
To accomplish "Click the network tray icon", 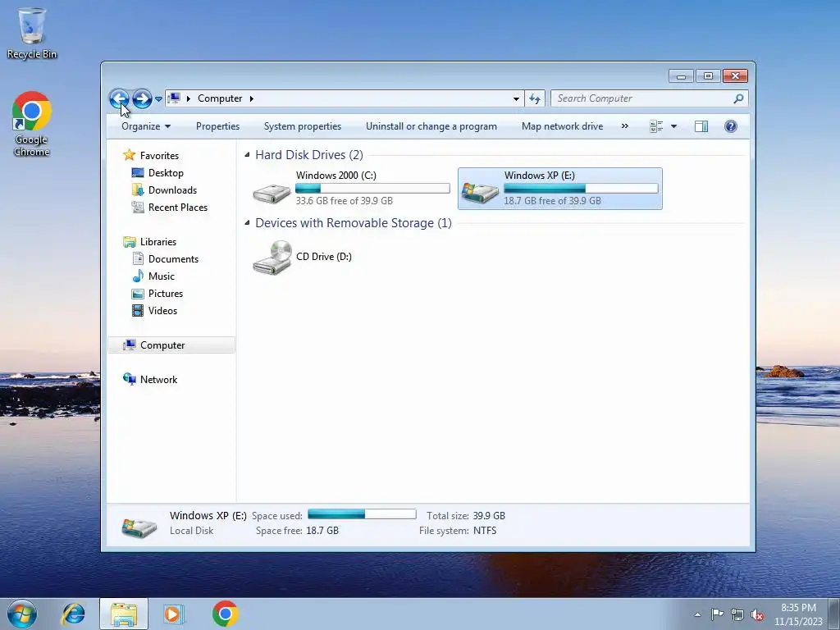I will 737,615.
